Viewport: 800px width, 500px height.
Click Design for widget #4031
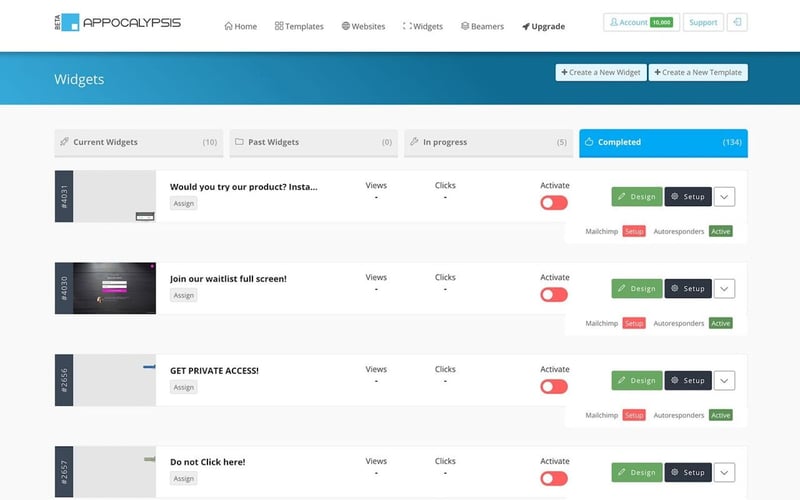(x=637, y=197)
